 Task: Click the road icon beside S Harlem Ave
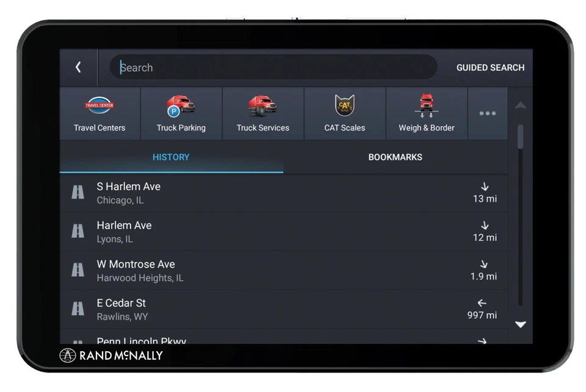click(x=78, y=191)
